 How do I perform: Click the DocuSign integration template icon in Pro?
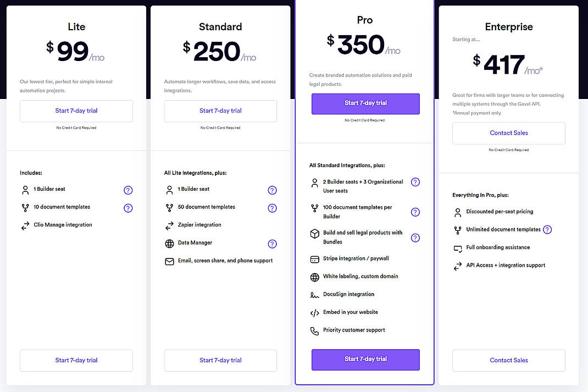pyautogui.click(x=314, y=294)
